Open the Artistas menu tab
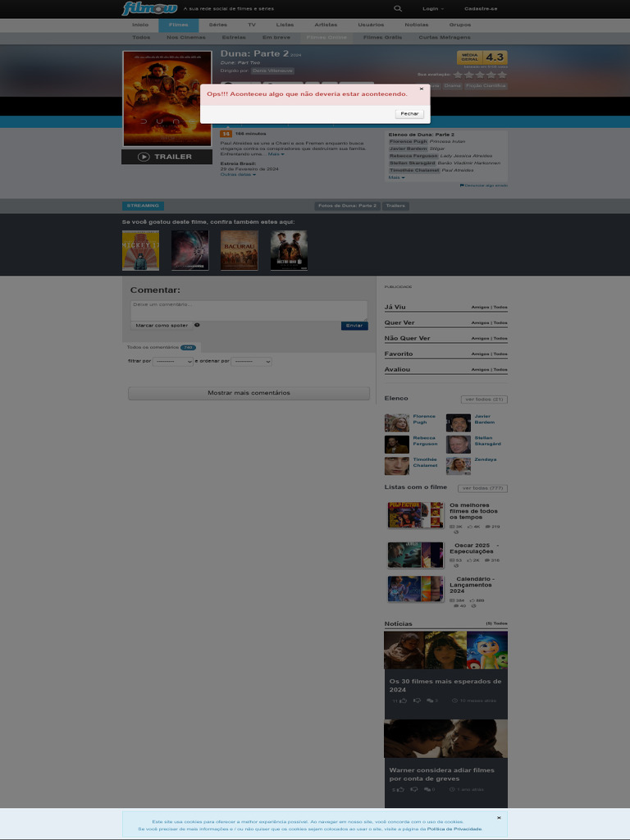 pyautogui.click(x=326, y=25)
